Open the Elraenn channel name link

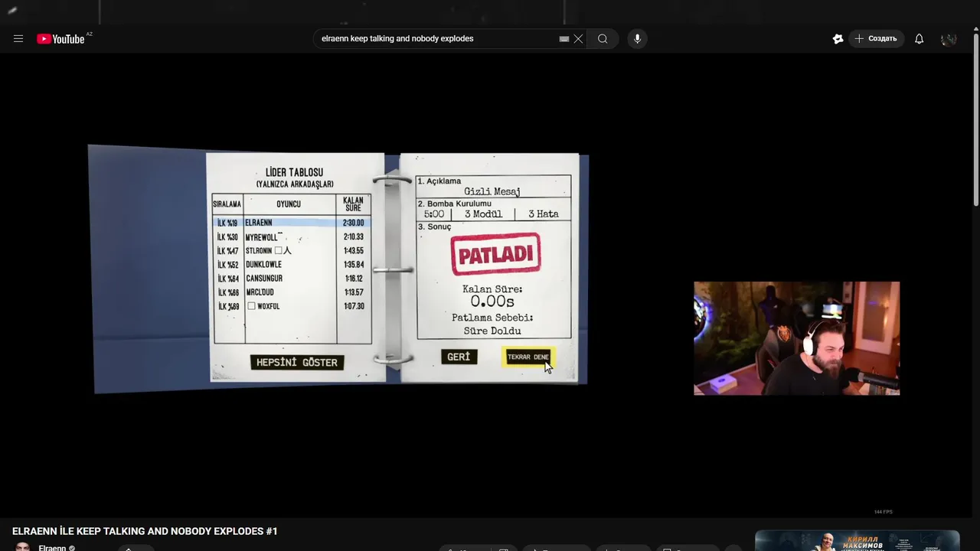tap(52, 548)
